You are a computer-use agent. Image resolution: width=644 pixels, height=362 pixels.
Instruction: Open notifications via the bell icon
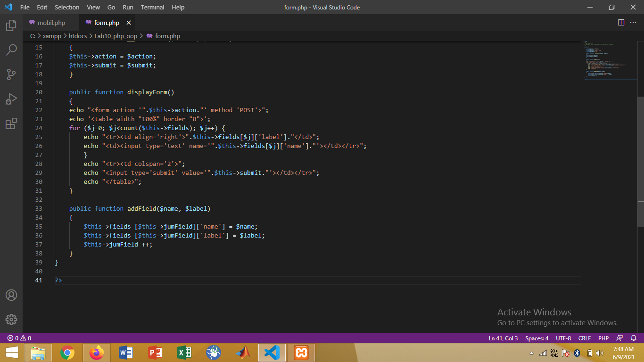(634, 338)
